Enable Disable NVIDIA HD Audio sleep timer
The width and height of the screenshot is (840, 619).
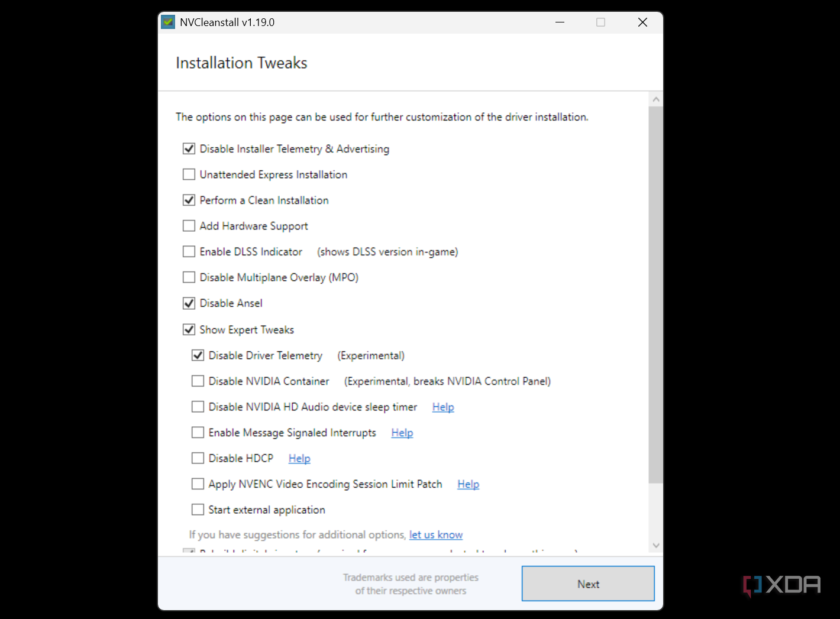(x=198, y=407)
